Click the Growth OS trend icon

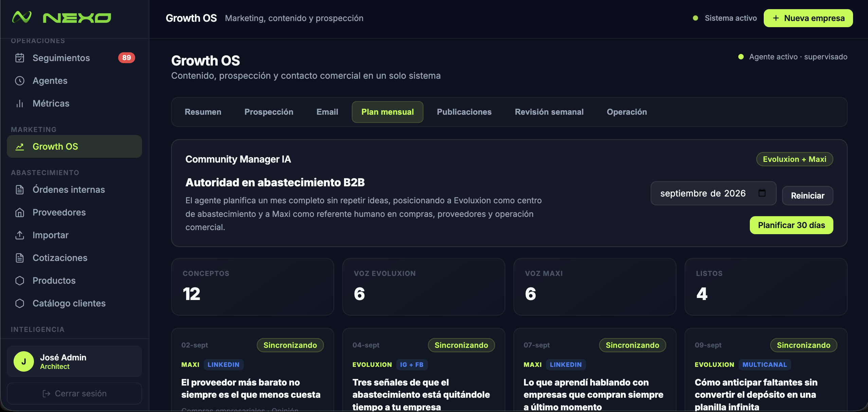(x=20, y=147)
